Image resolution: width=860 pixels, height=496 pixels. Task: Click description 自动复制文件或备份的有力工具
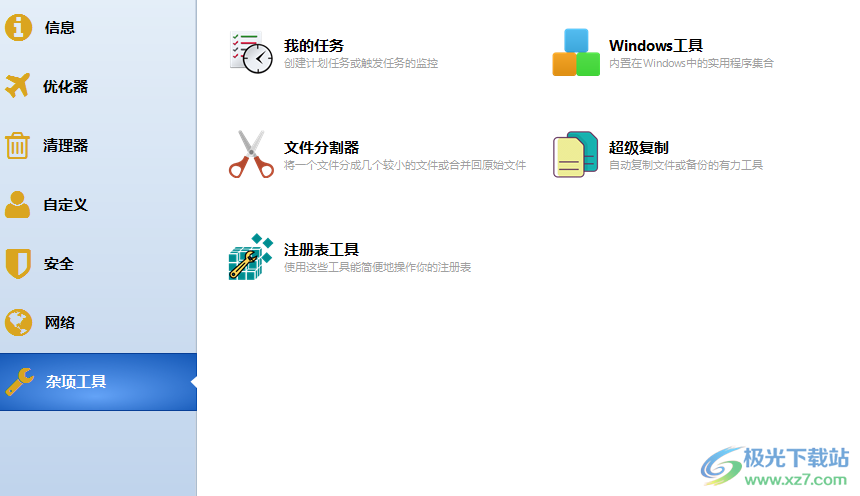pos(686,165)
